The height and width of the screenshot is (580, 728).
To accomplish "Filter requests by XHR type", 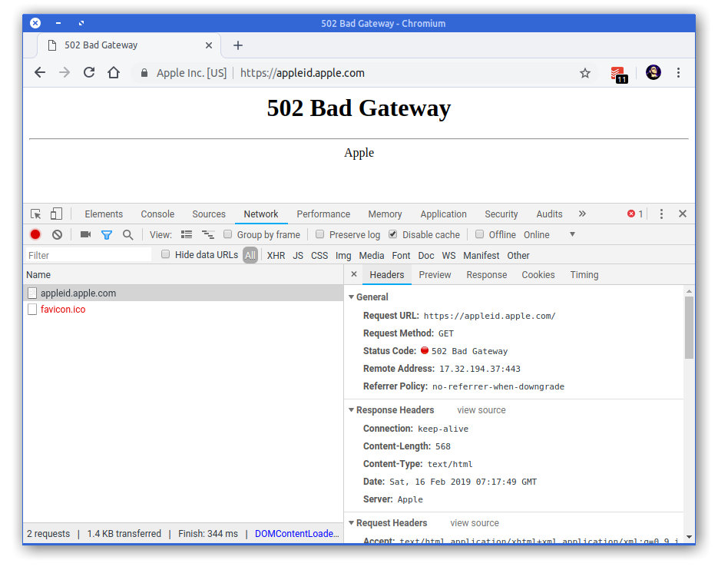I will [276, 255].
